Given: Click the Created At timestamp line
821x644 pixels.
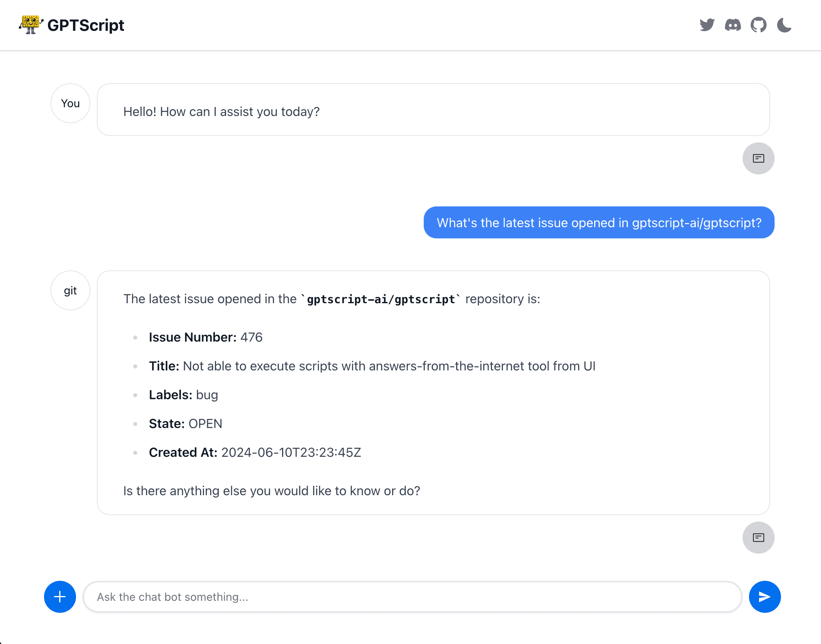Looking at the screenshot, I should tap(255, 452).
